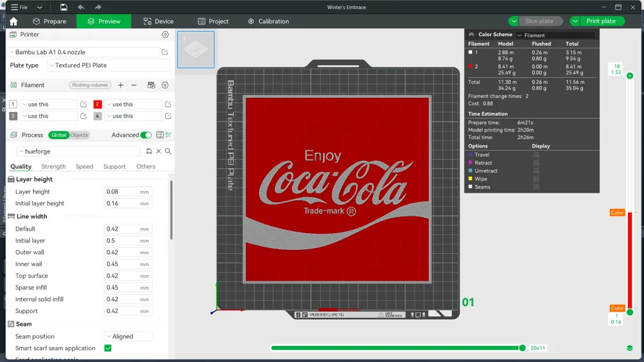Click the red filament 2 color swatch

pos(97,104)
